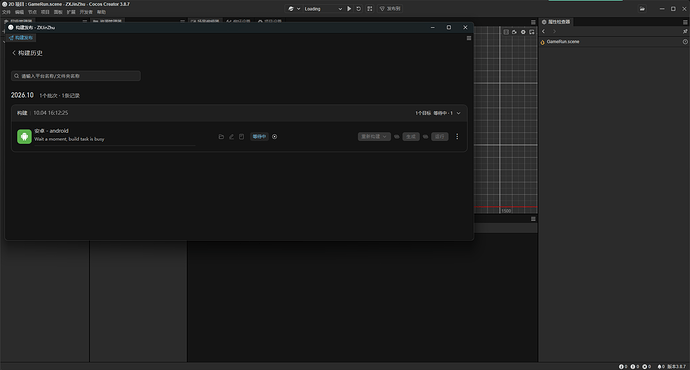Open project folder icon in title bar

coord(642,9)
